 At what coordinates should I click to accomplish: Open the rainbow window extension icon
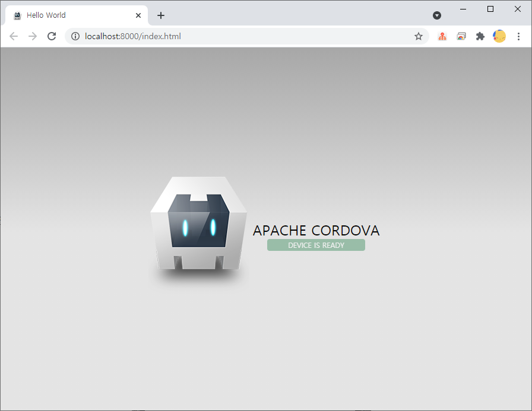point(461,36)
